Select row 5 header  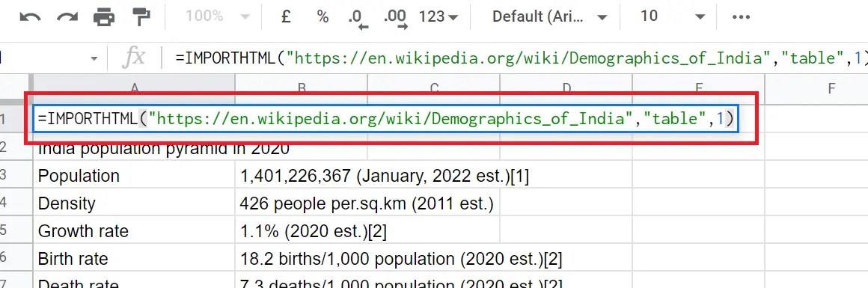coord(16,230)
